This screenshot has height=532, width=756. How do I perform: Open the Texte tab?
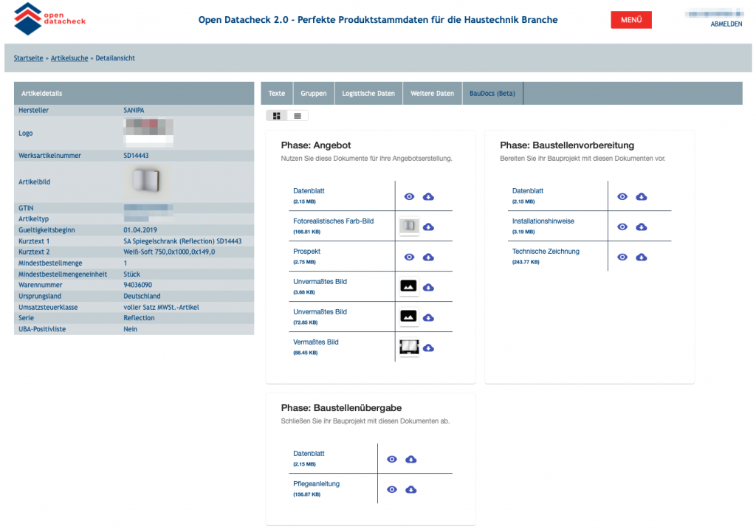click(277, 94)
